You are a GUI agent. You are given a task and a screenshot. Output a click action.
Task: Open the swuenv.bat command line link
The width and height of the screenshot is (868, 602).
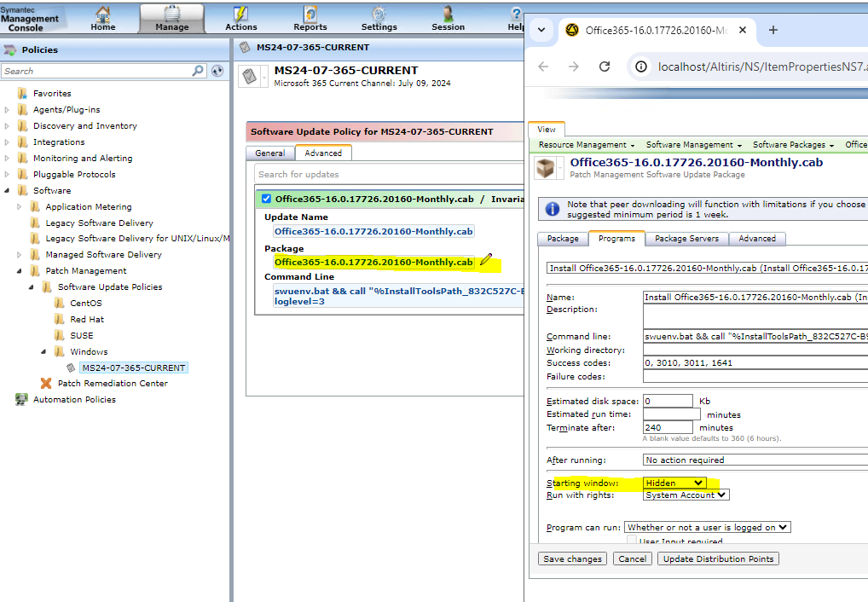pos(398,296)
